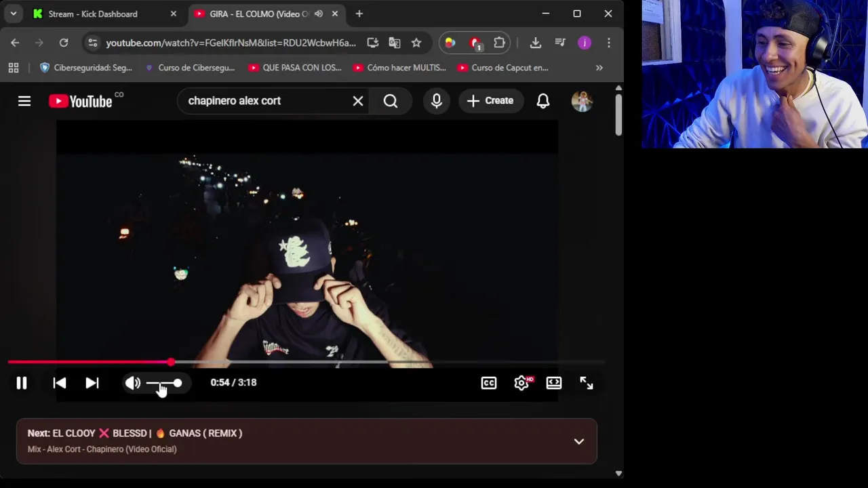The height and width of the screenshot is (488, 868).
Task: Open Extensions puzzle menu
Action: 499,43
